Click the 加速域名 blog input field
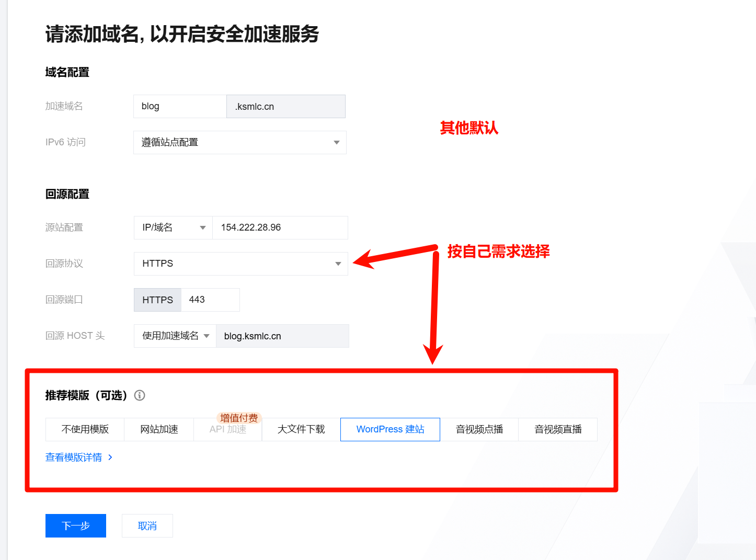756x560 pixels. (x=180, y=106)
